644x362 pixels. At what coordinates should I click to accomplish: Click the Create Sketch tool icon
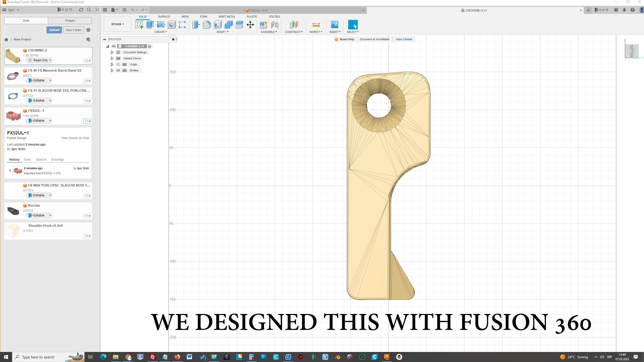pos(139,25)
